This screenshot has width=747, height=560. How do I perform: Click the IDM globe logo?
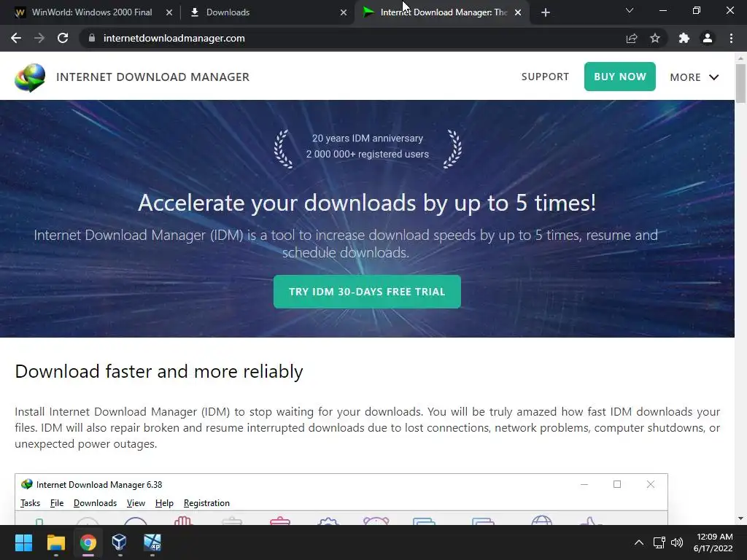click(x=30, y=77)
